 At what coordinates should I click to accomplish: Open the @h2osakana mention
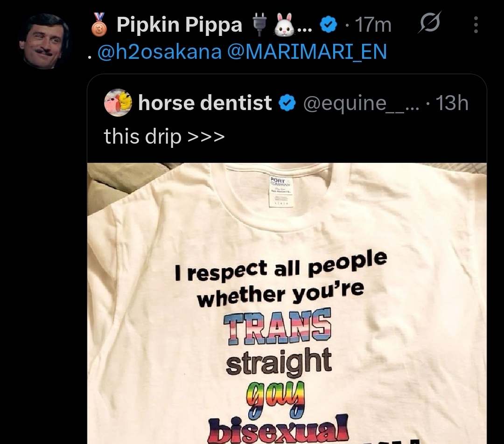[x=160, y=52]
